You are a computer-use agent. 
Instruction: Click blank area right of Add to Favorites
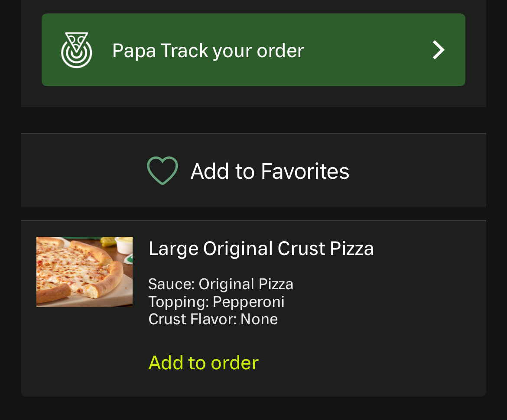click(416, 171)
